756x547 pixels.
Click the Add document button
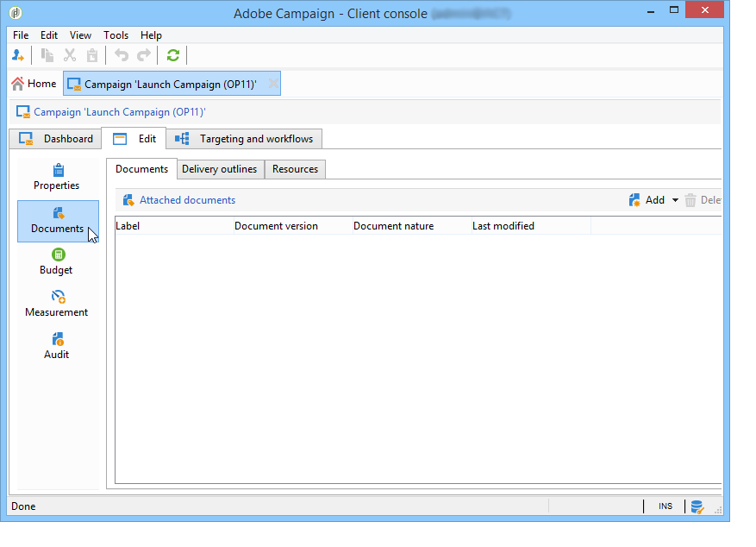[647, 200]
